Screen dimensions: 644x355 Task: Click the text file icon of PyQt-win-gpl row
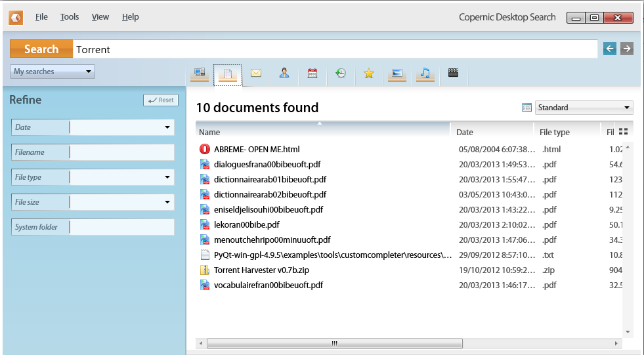click(205, 255)
